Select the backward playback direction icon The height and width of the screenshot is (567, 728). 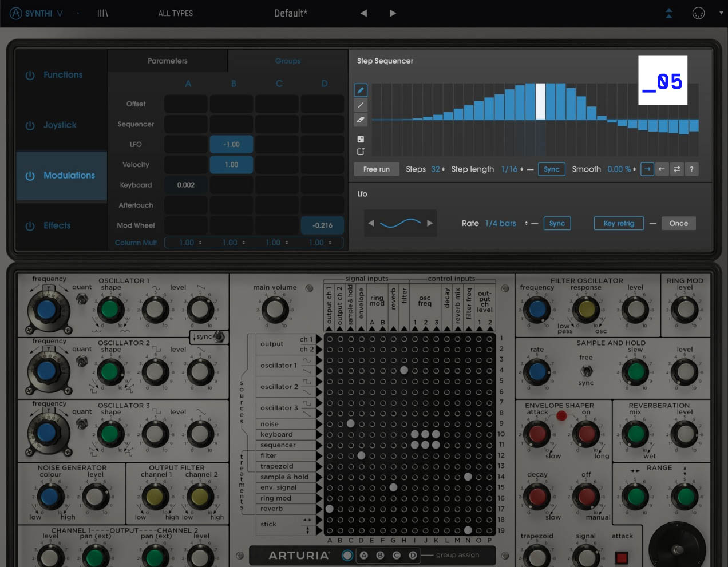click(x=662, y=169)
